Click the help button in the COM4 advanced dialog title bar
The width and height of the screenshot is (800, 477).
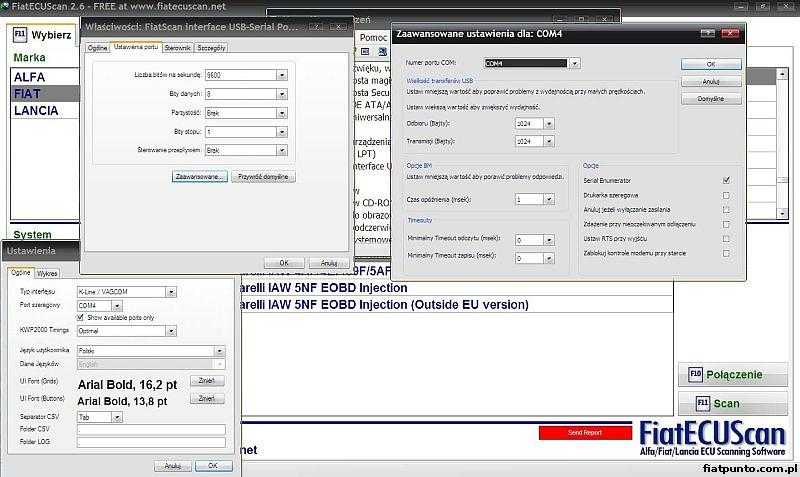708,33
